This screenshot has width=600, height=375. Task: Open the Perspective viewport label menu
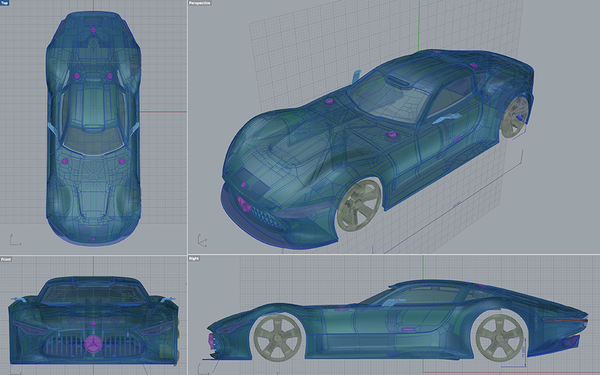(200, 3)
